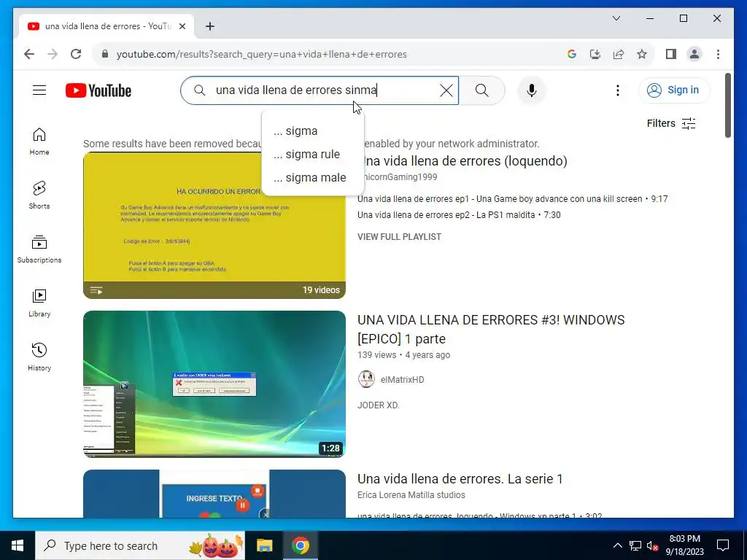Click VIEW FULL PLAYLIST
747x560 pixels.
tap(399, 237)
